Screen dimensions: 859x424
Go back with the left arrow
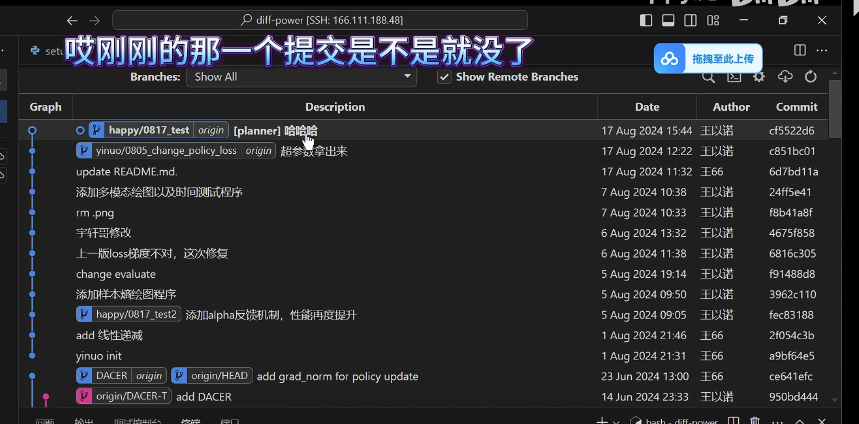coord(72,20)
